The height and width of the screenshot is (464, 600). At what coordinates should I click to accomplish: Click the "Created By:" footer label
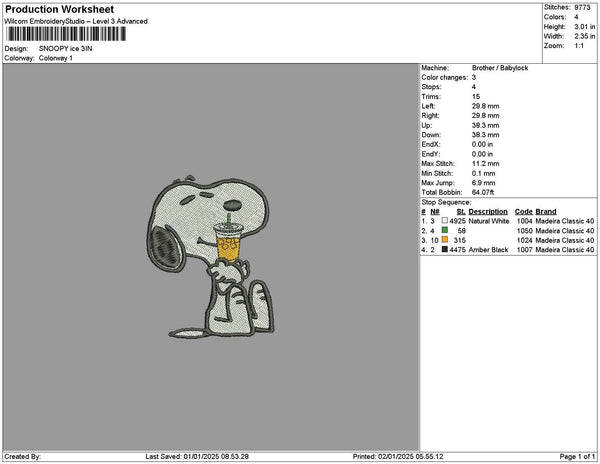[x=23, y=456]
